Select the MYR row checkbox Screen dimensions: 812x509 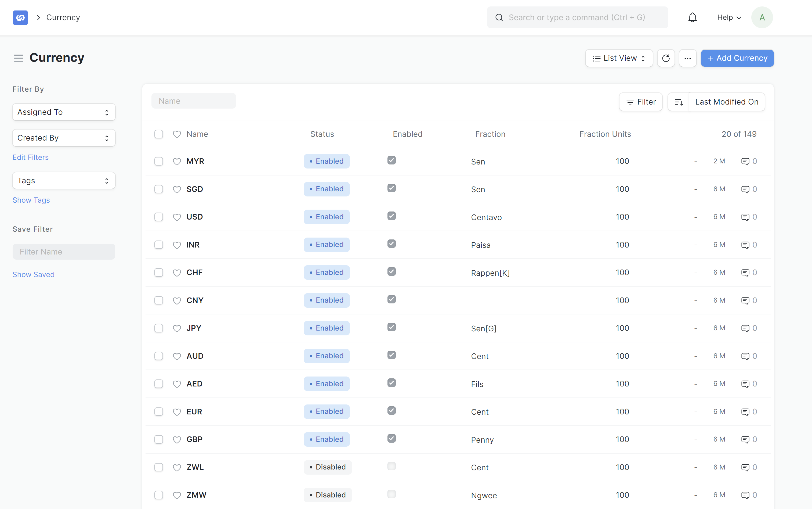(x=159, y=162)
